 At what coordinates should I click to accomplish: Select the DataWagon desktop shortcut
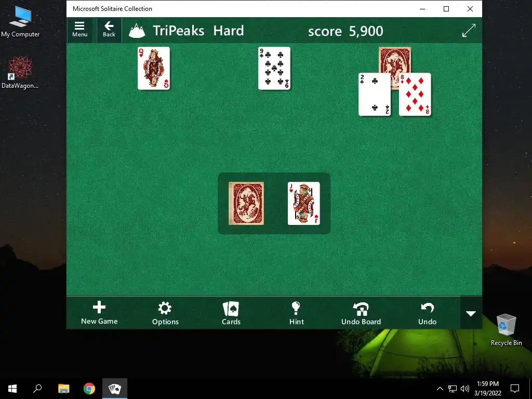(20, 73)
